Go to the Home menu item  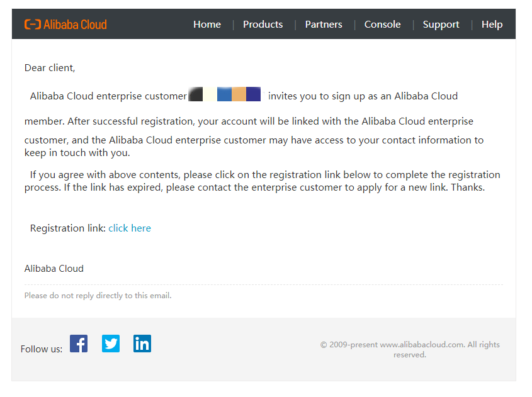click(207, 25)
